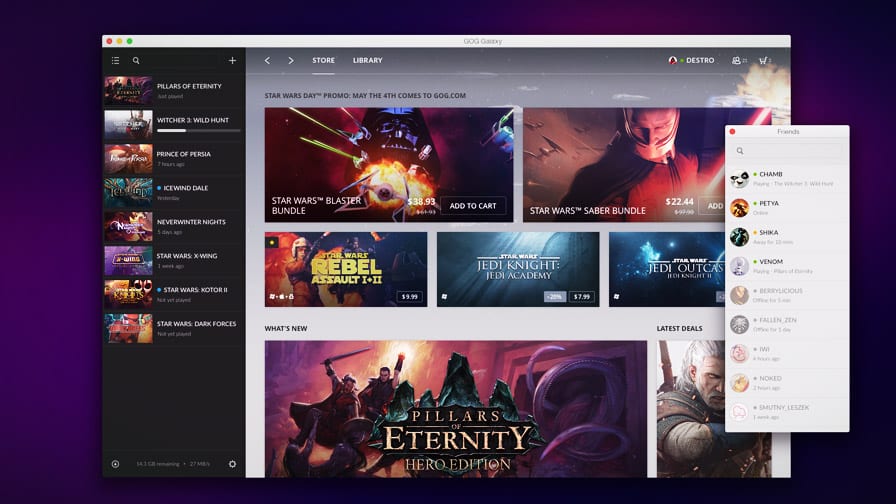Click 'STAR WARS™ SABER BUNDLE' title

(x=587, y=211)
